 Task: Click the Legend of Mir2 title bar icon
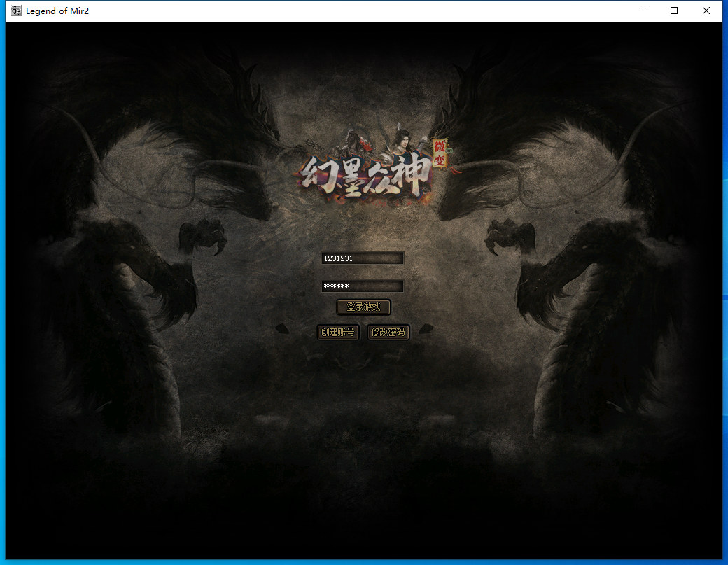pyautogui.click(x=17, y=11)
